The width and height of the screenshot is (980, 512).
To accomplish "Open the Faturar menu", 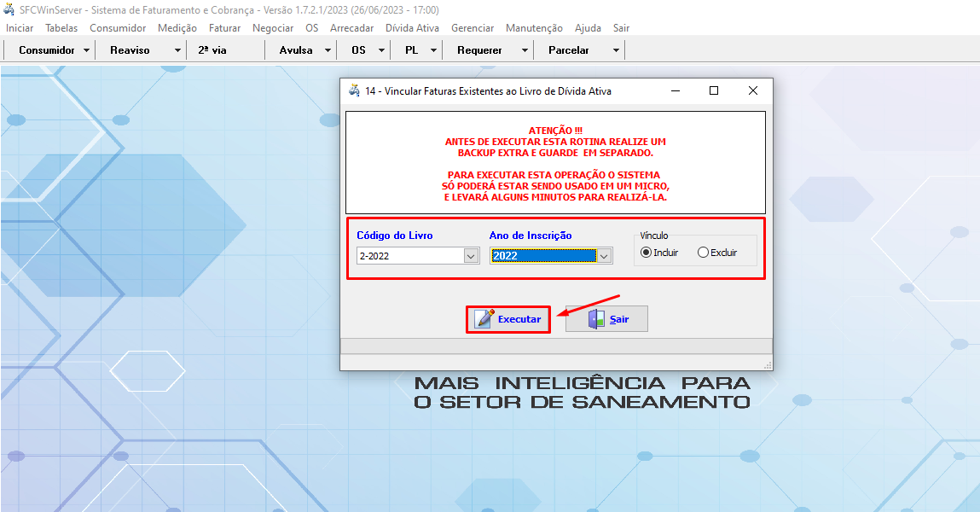I will point(224,28).
